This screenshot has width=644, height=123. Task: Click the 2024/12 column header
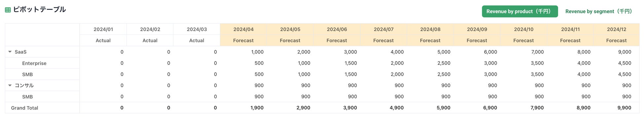tap(616, 29)
